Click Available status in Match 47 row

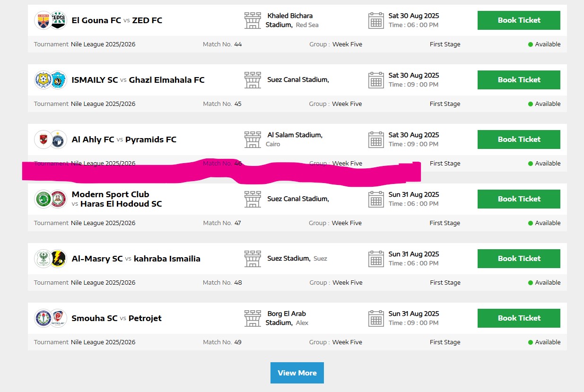[544, 223]
